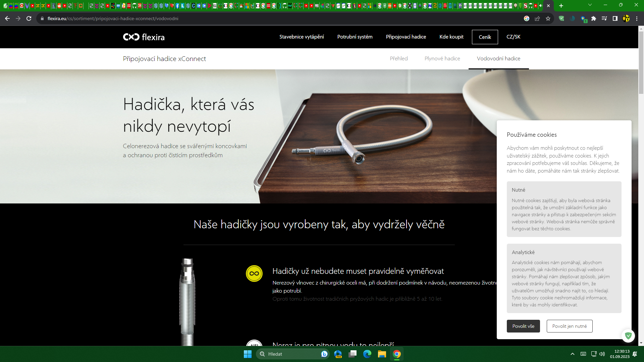Open Chrome three-dot menu
Image resolution: width=644 pixels, height=362 pixels.
point(637,18)
